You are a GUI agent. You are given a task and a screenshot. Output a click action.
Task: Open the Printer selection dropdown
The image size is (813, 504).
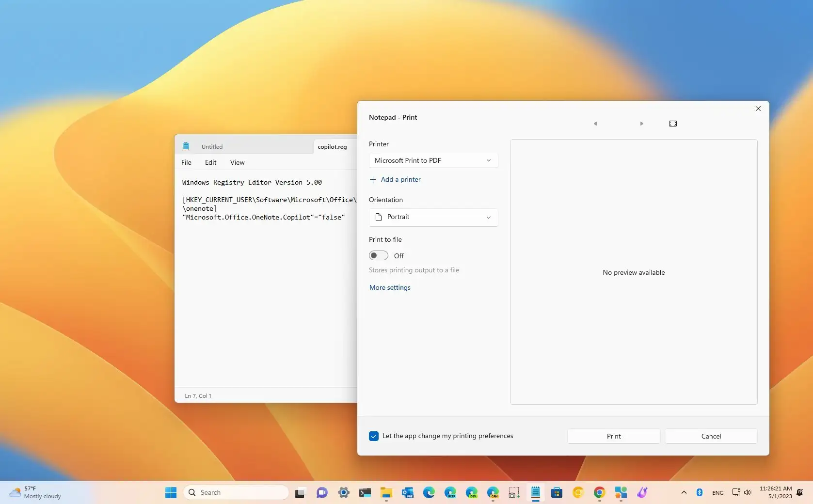tap(433, 160)
